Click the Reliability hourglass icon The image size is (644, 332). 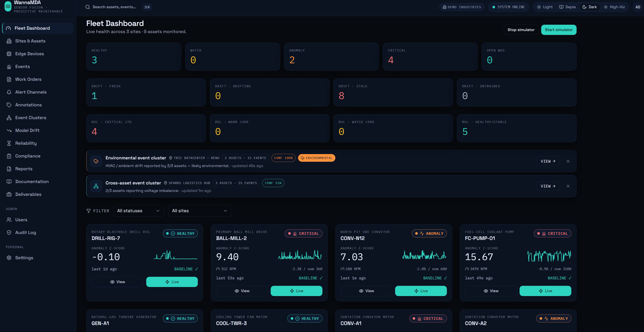[x=9, y=143]
